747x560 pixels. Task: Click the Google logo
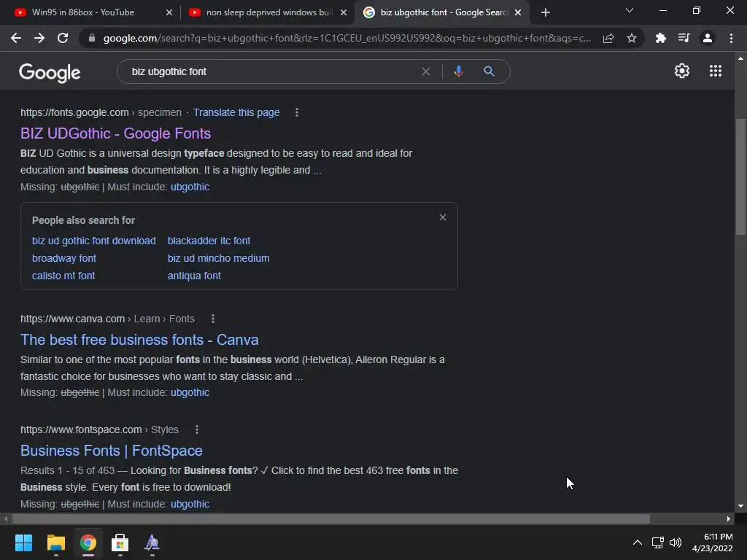pos(50,72)
